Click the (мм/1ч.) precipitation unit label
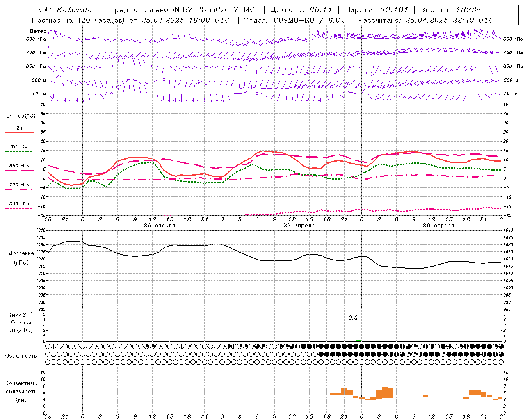This screenshot has width=525, height=420. coord(21,330)
